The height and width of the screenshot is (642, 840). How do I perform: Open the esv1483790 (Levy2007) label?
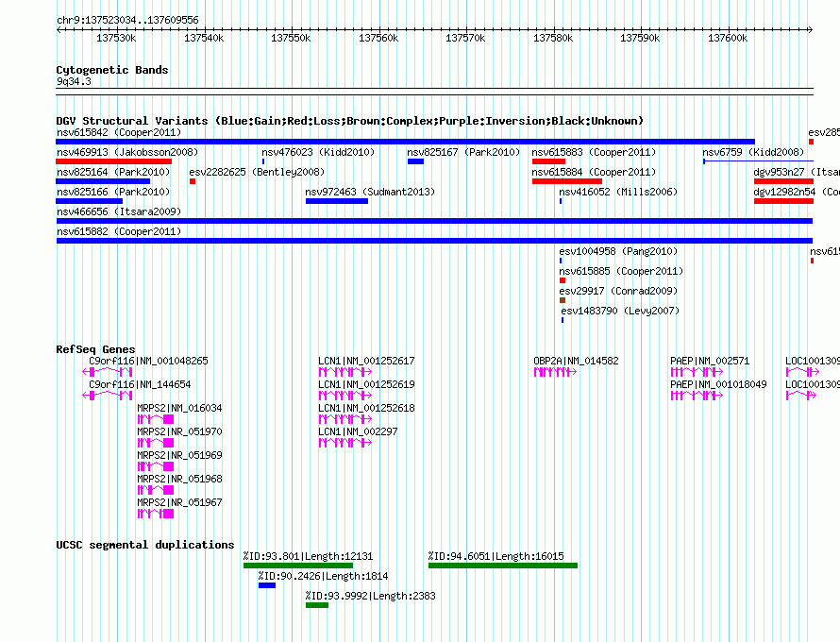click(x=620, y=311)
